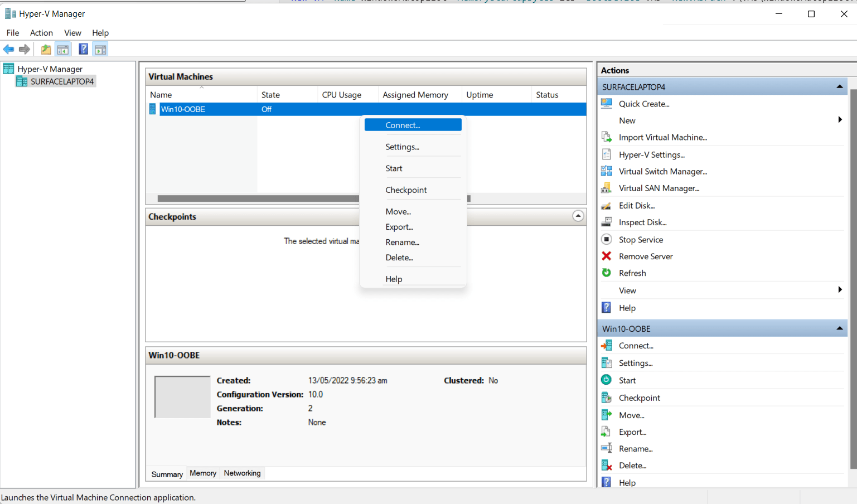Click the Delete icon in Win10-OOBE actions

(607, 465)
